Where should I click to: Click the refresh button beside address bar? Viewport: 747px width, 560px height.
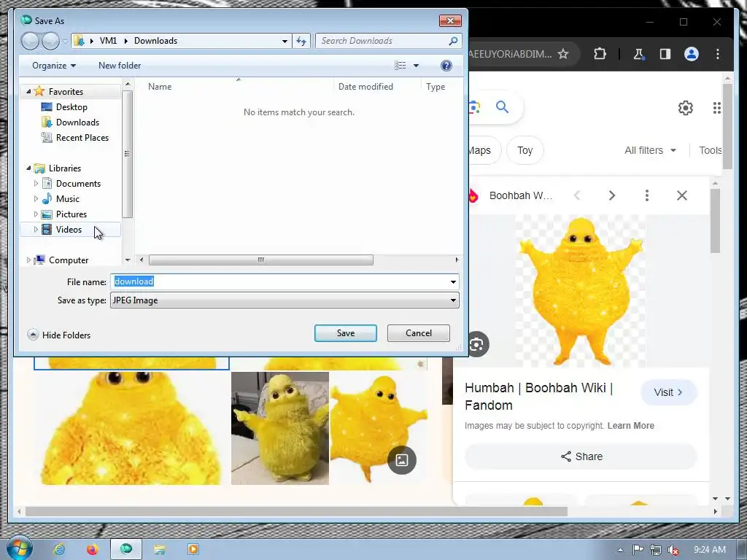pos(301,41)
